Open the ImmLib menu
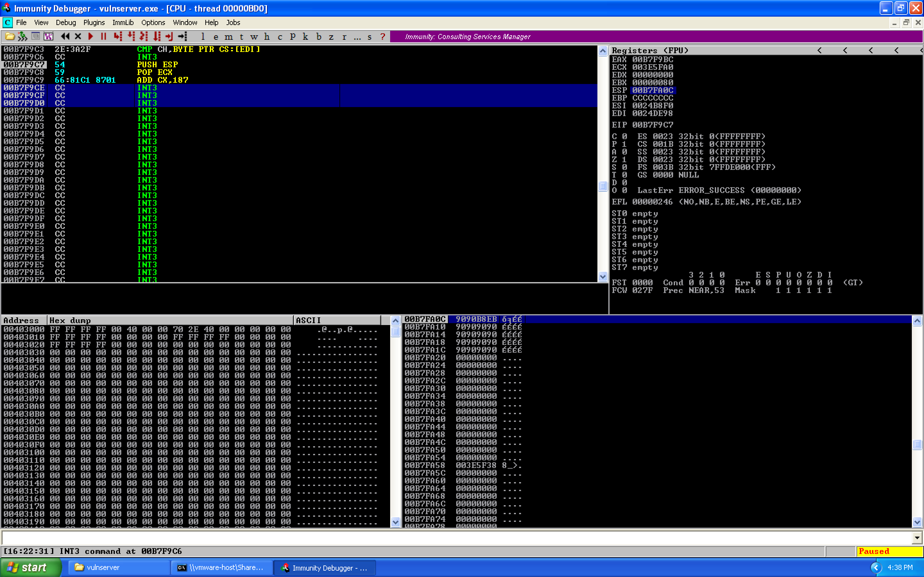Viewport: 924px width, 577px height. [123, 22]
